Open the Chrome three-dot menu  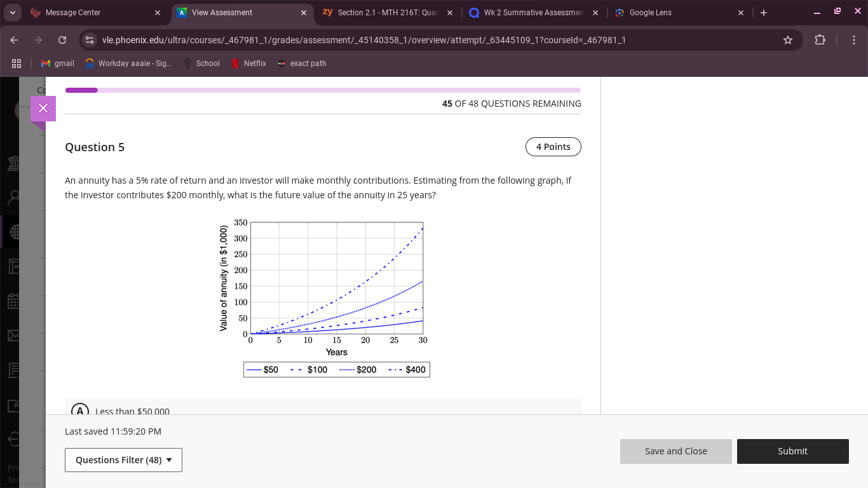pyautogui.click(x=853, y=40)
